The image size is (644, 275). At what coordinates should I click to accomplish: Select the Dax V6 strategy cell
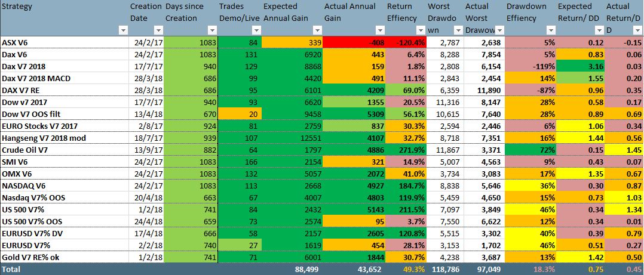tap(64, 54)
